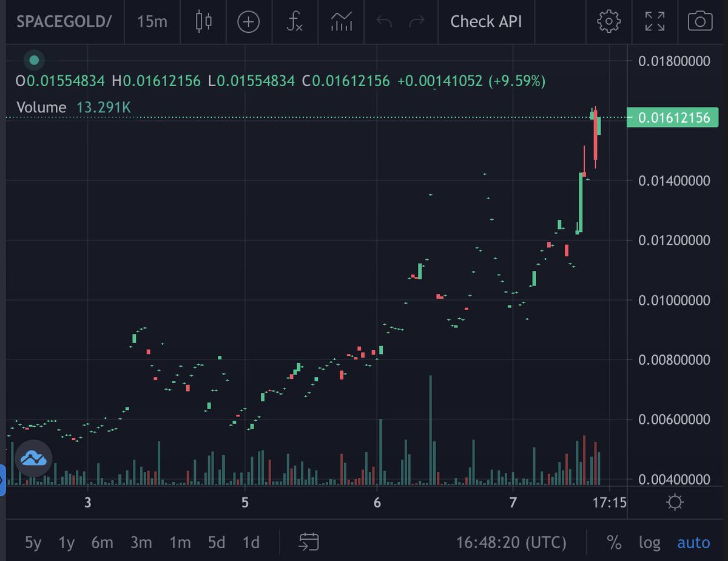
Task: Open the go to date calendar
Action: pos(309,542)
